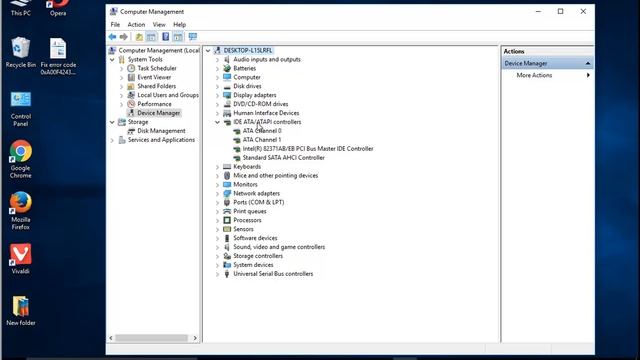Image resolution: width=640 pixels, height=360 pixels.
Task: Click the Batteries device category icon
Action: point(227,68)
